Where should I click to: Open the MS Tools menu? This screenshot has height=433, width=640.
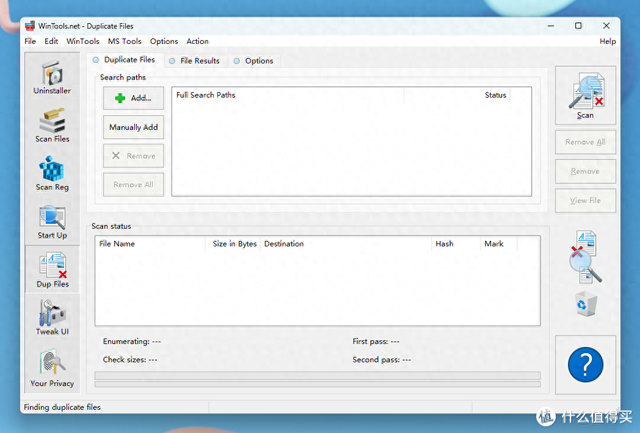(x=125, y=41)
